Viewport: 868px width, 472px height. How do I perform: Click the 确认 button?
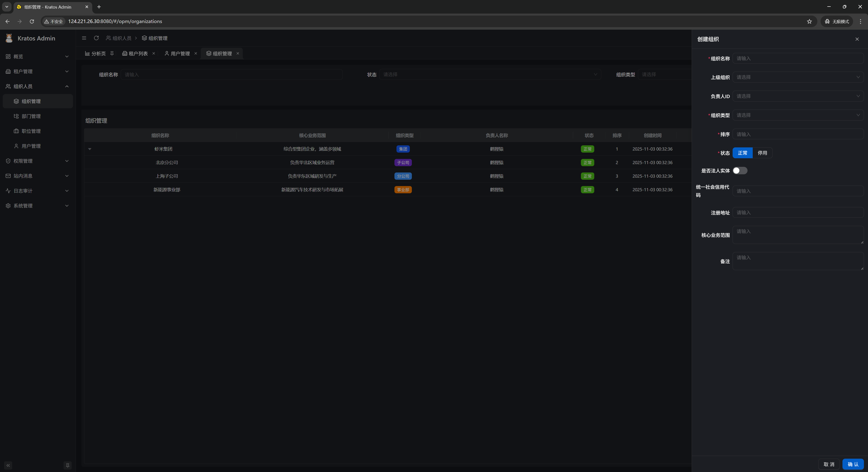pos(853,464)
